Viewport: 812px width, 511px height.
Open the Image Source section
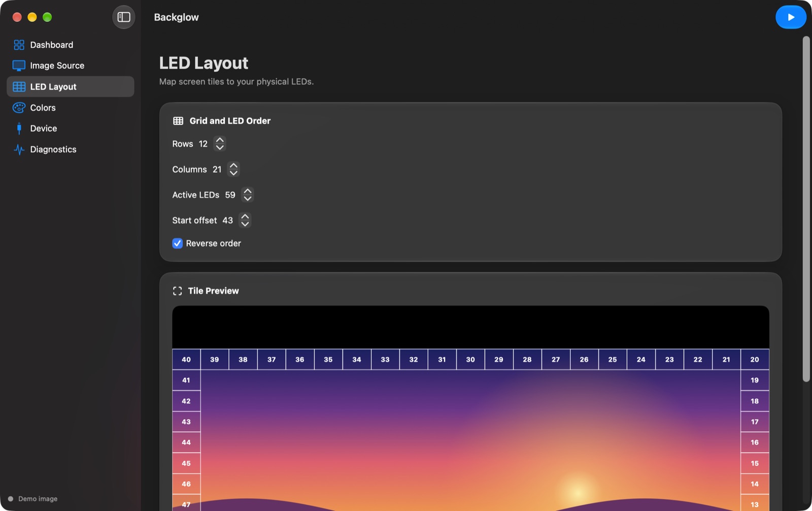pos(71,66)
